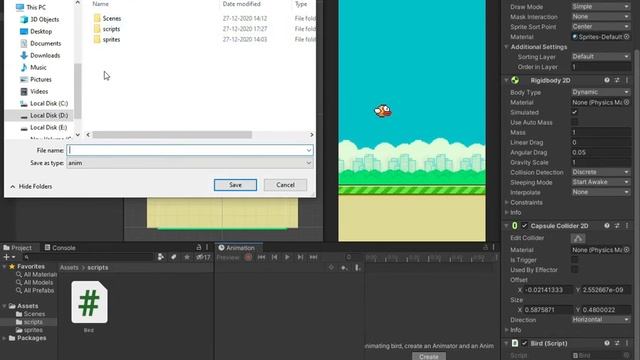Click Hide Folders in the save dialog
This screenshot has height=360, width=640.
(31, 187)
